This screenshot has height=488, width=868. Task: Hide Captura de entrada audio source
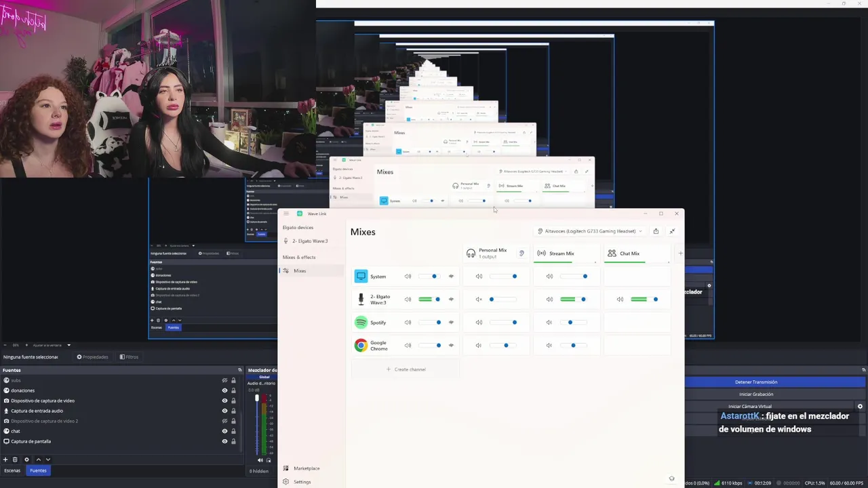pos(224,411)
